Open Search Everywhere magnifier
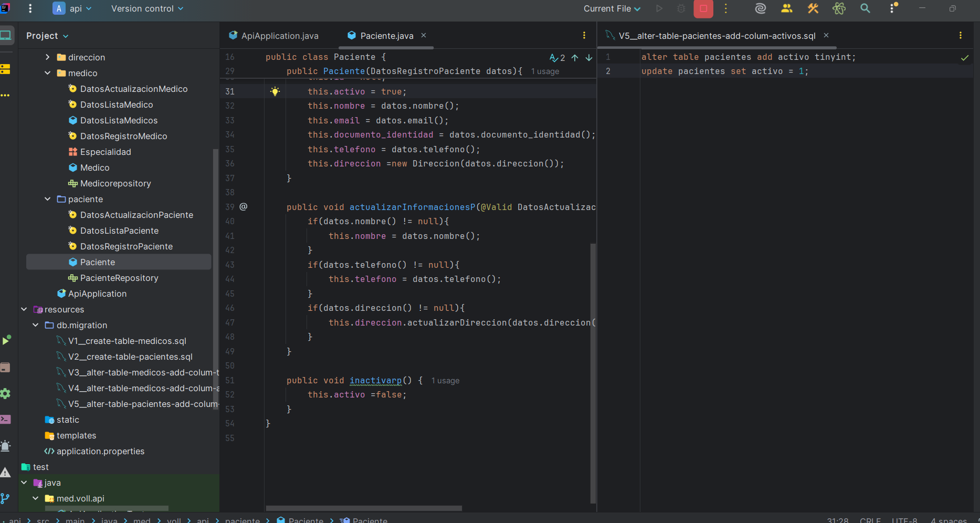 click(865, 8)
